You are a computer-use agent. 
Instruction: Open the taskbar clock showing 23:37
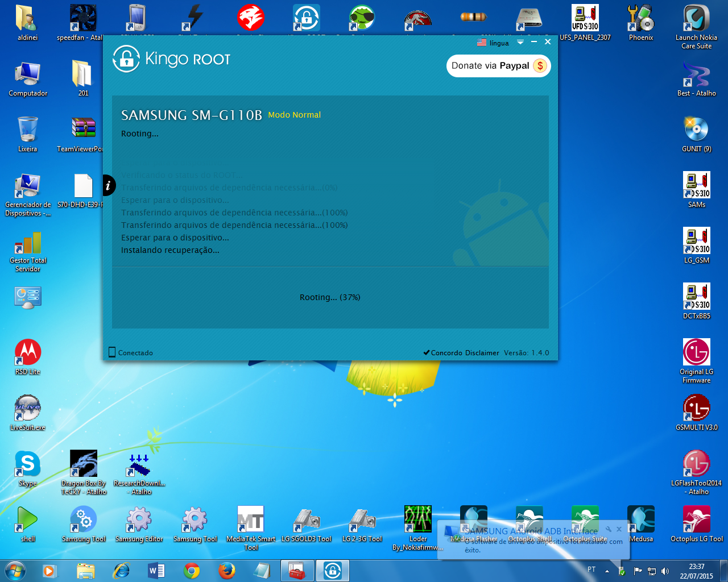click(x=697, y=571)
